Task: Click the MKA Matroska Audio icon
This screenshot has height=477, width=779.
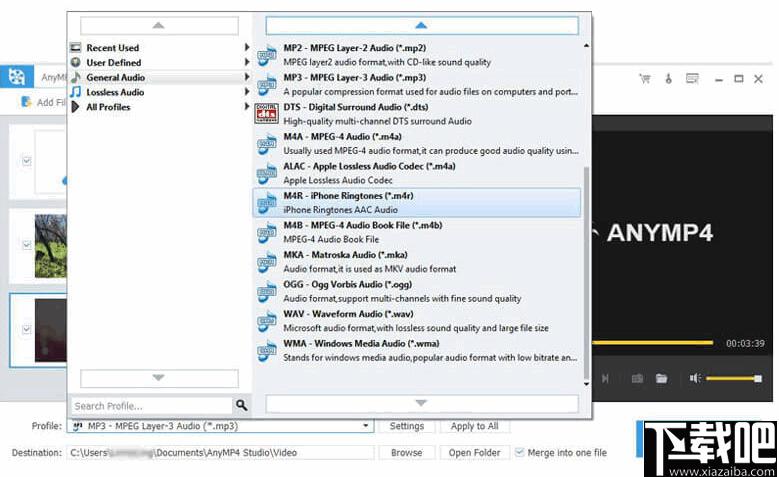Action: pyautogui.click(x=266, y=262)
